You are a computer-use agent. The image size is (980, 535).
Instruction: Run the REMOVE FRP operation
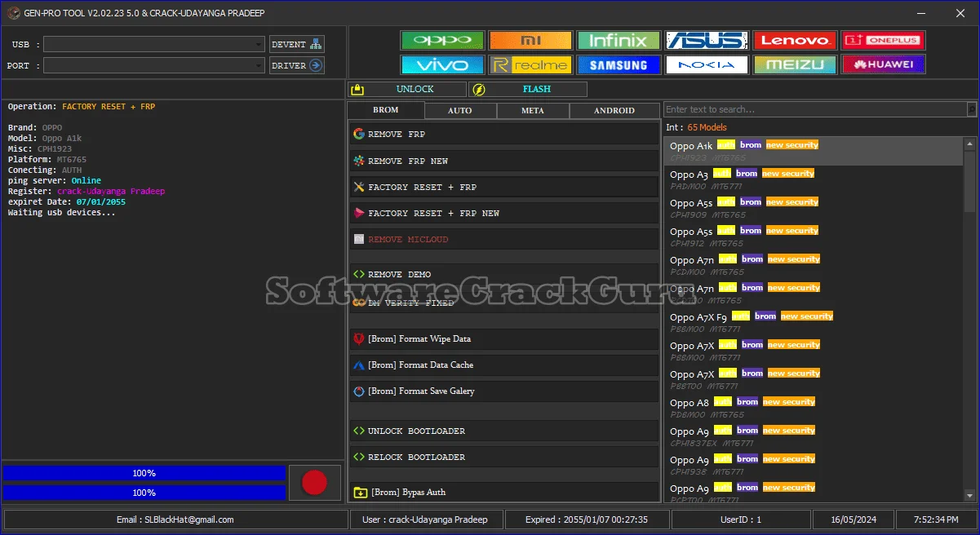click(x=504, y=134)
